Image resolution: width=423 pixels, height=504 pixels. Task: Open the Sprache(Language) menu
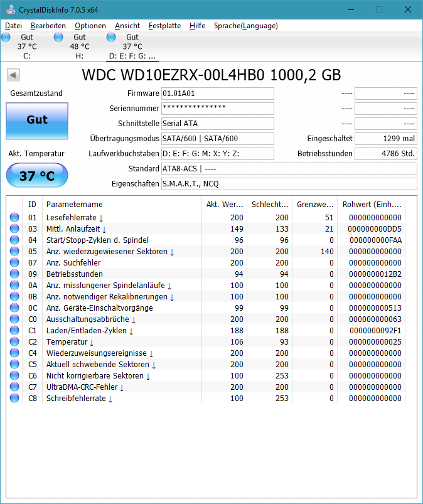click(246, 26)
